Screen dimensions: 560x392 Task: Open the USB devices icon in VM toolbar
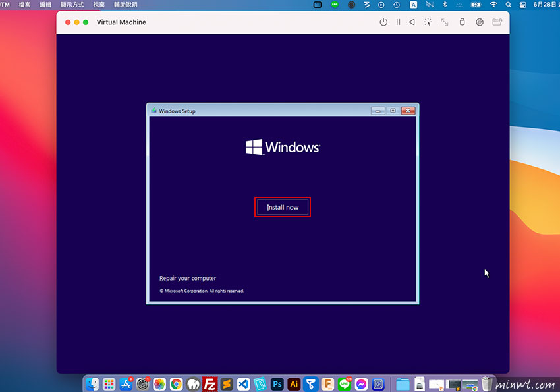(x=462, y=22)
